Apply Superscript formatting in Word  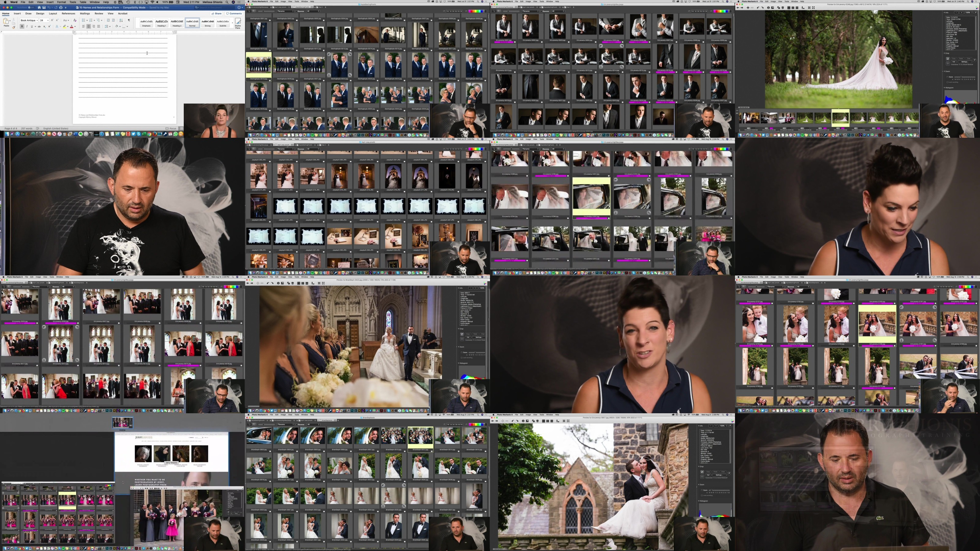49,26
